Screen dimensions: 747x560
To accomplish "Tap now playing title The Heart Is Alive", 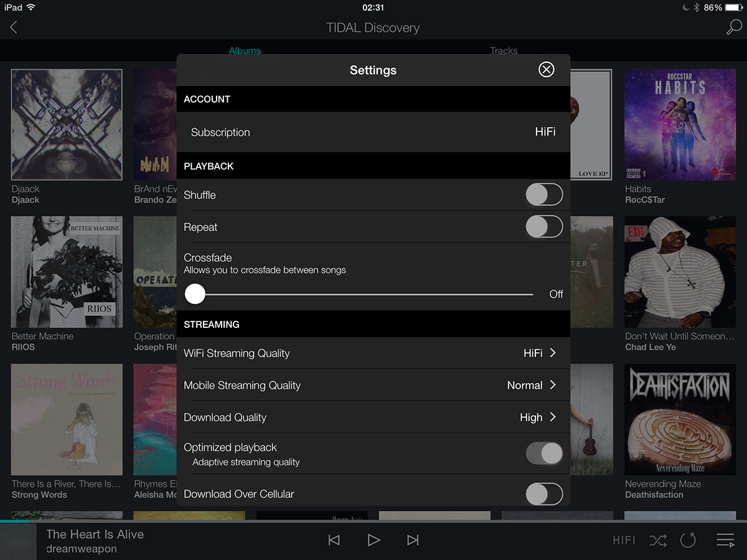I will click(x=95, y=534).
